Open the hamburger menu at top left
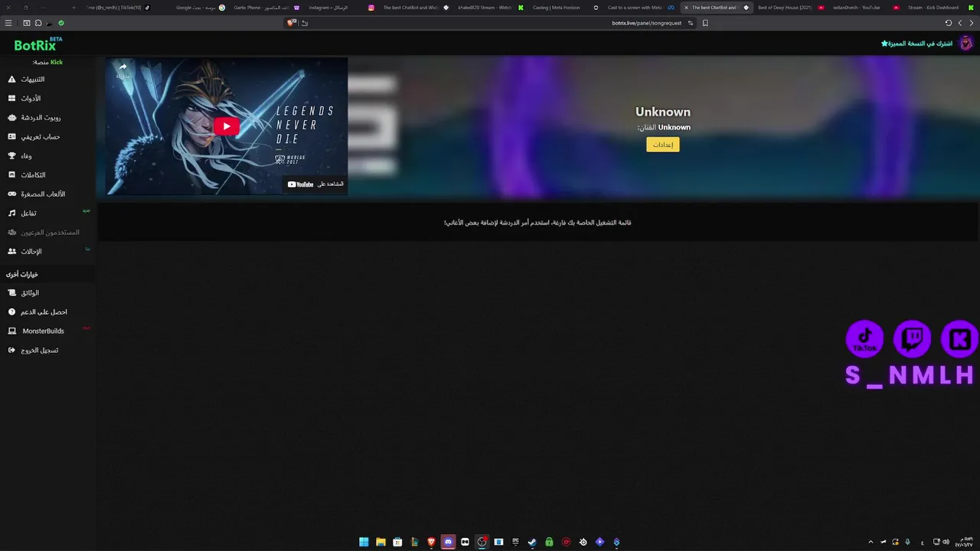The image size is (980, 551). click(x=8, y=23)
